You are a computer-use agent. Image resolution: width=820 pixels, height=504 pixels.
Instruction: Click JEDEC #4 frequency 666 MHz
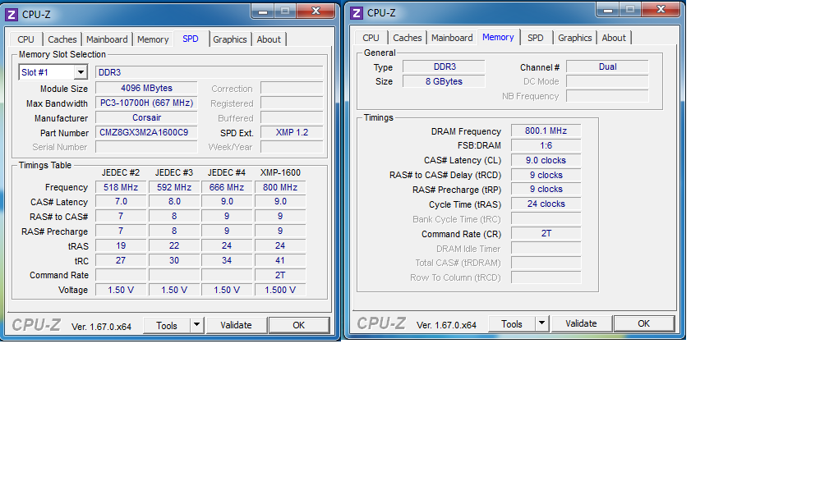[x=227, y=187]
